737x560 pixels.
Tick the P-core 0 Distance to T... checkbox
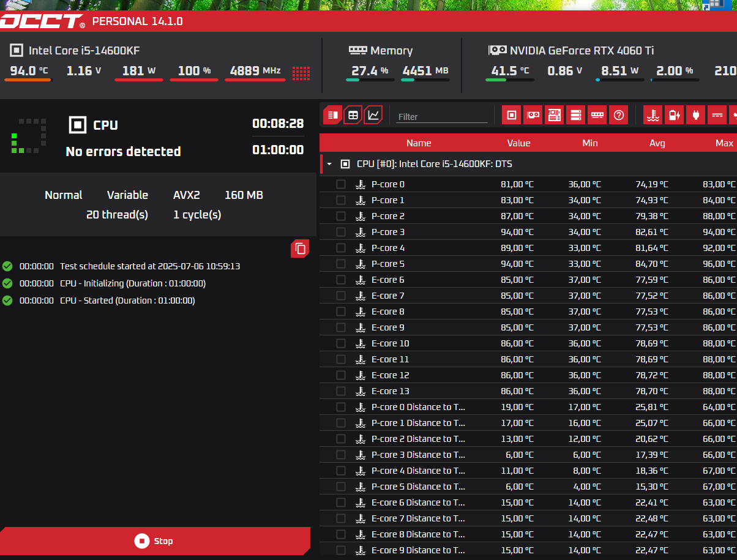(x=341, y=407)
